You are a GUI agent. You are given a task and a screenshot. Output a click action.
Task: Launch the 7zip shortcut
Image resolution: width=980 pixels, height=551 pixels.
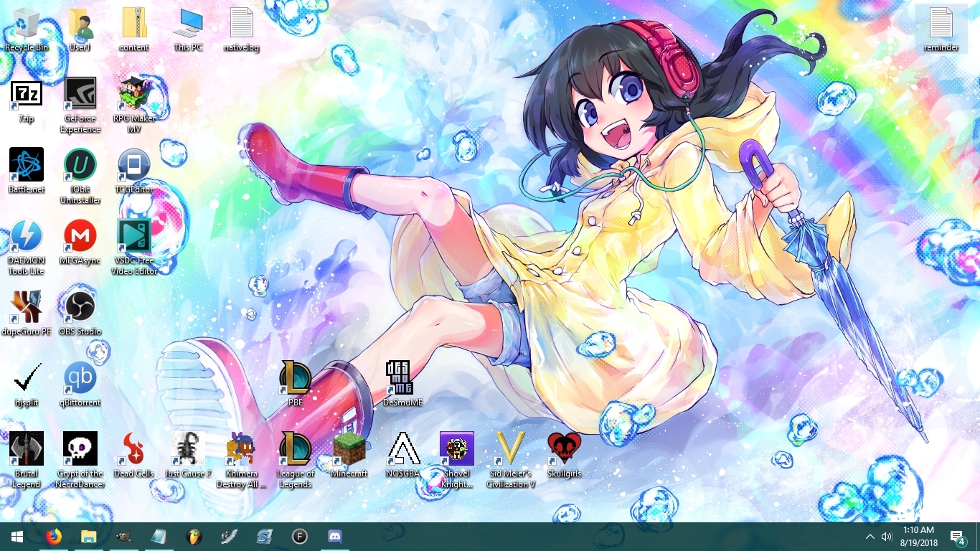pyautogui.click(x=27, y=100)
